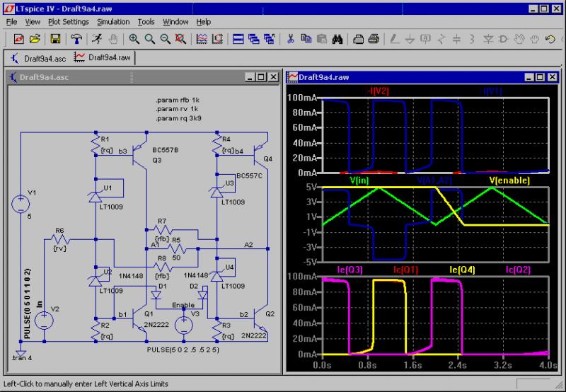Click the Tile Windows Horizontally icon
The image size is (566, 392).
tap(238, 39)
